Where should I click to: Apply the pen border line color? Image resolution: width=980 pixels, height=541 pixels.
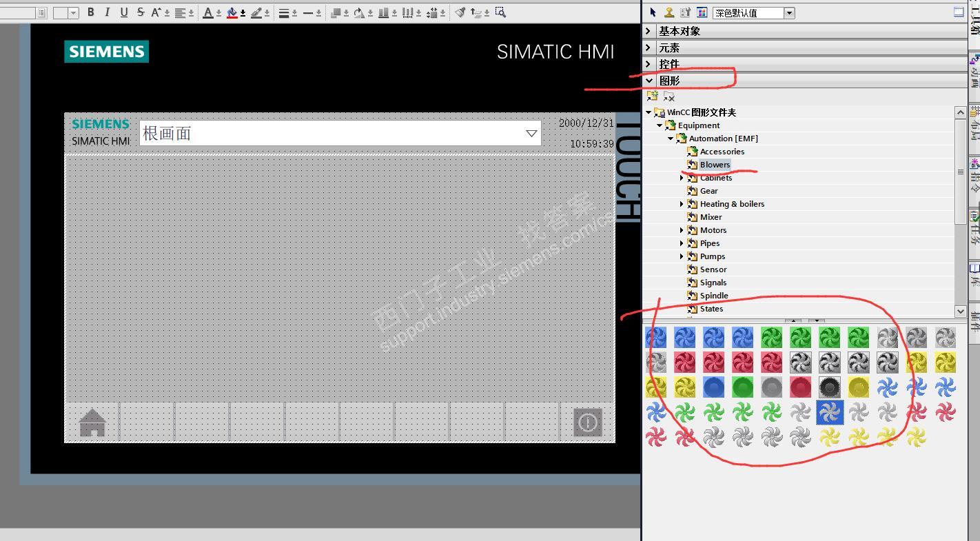click(x=256, y=12)
